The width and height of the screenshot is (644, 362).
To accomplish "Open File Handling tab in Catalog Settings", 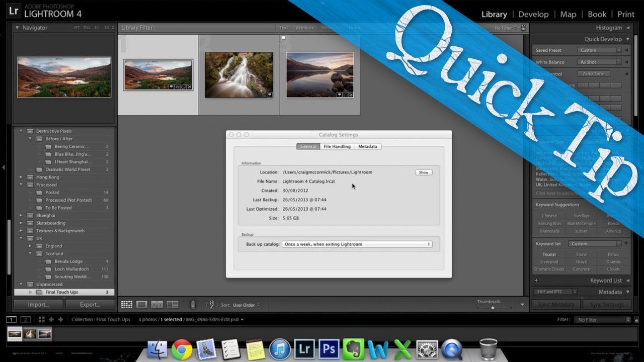I will pyautogui.click(x=337, y=147).
